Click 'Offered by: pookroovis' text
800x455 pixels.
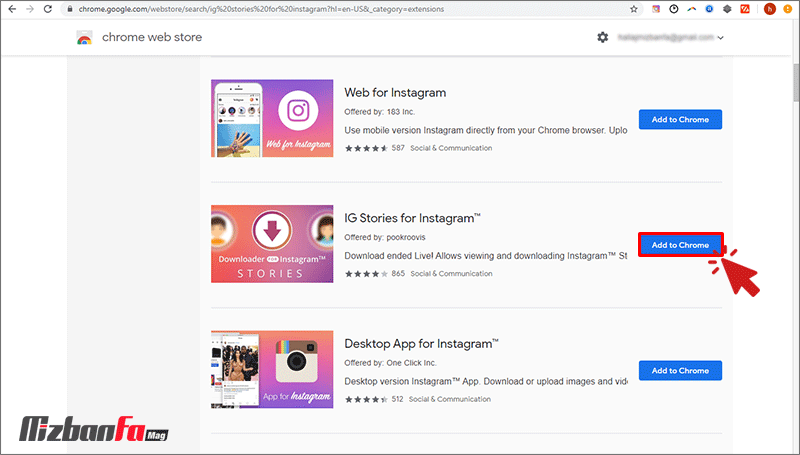click(385, 237)
